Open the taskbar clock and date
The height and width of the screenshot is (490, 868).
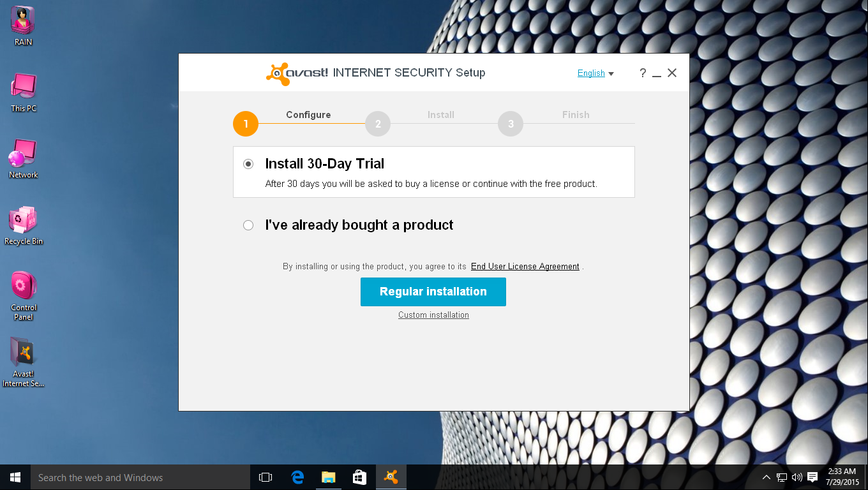click(842, 477)
